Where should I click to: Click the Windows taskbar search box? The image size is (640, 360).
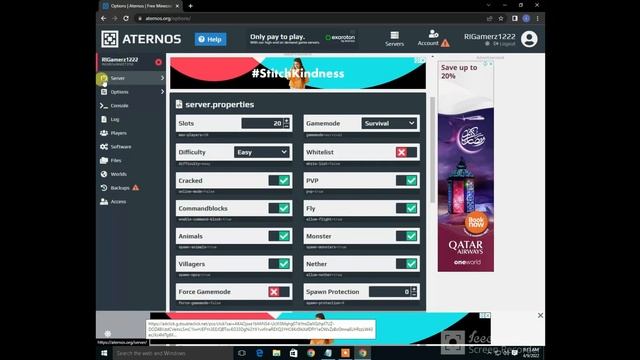click(x=173, y=353)
